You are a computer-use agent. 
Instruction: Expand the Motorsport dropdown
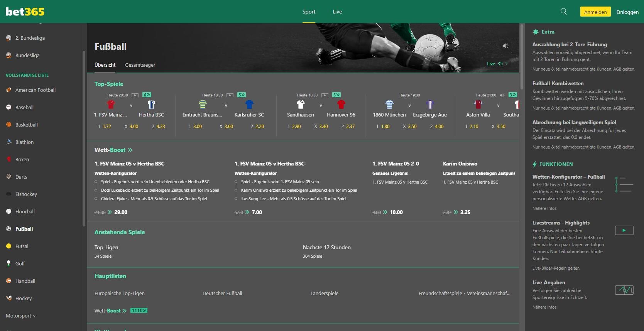[21, 316]
